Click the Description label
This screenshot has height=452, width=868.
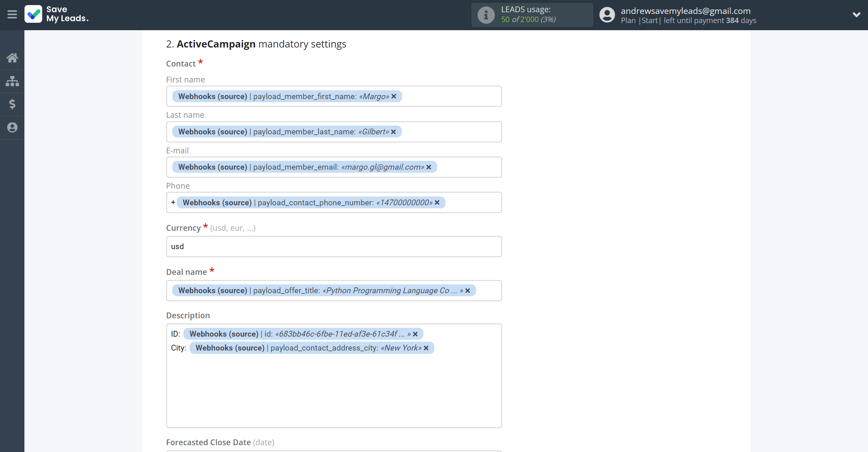188,316
